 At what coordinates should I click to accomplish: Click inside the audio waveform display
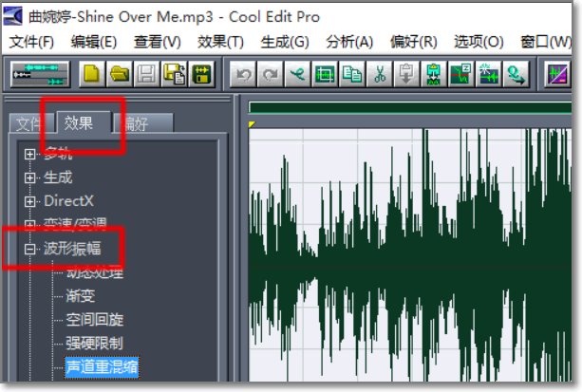[x=410, y=255]
